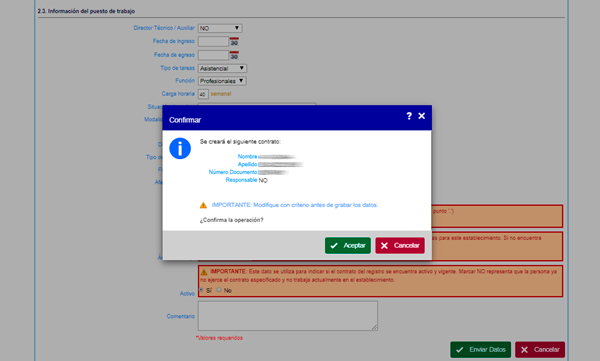Click the 'Se creará el siguiente contrato' text
The height and width of the screenshot is (361, 600).
[240, 142]
